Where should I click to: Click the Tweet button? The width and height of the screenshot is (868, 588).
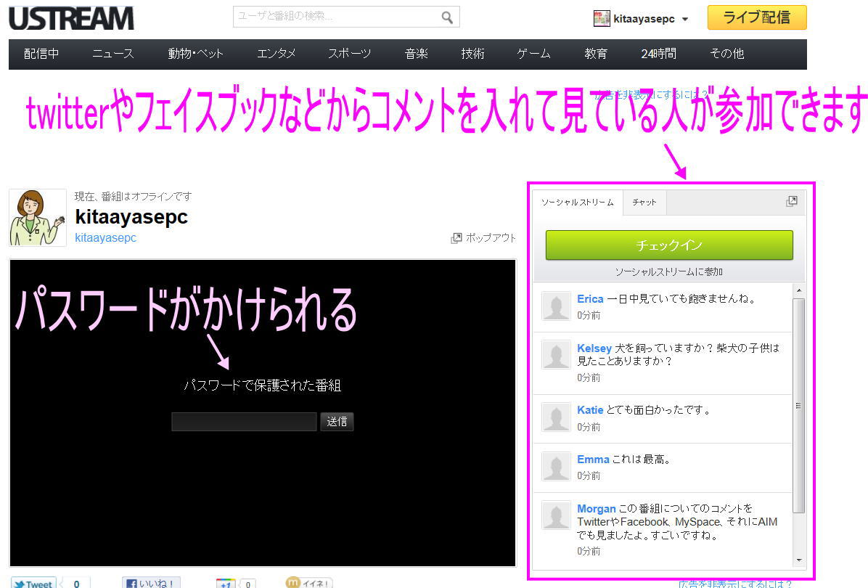click(33, 582)
